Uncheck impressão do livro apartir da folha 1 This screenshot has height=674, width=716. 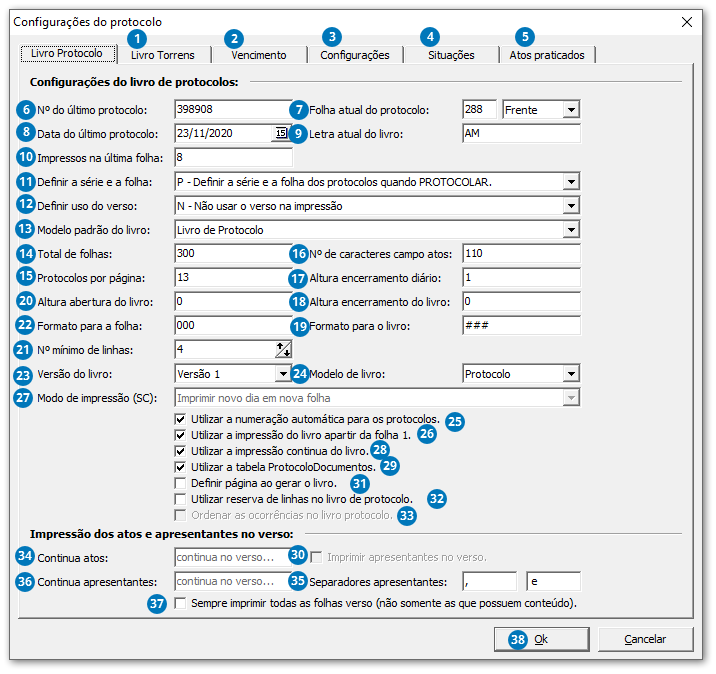(x=180, y=435)
